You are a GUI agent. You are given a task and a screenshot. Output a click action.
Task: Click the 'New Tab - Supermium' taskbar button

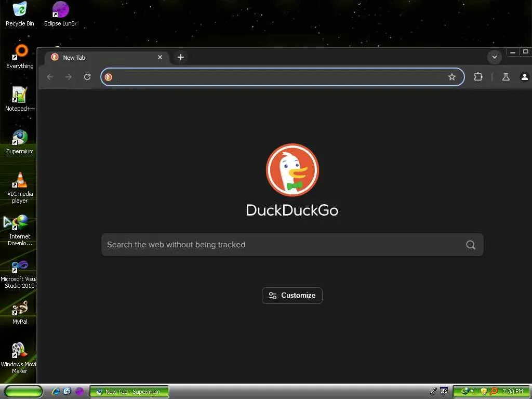pyautogui.click(x=129, y=392)
